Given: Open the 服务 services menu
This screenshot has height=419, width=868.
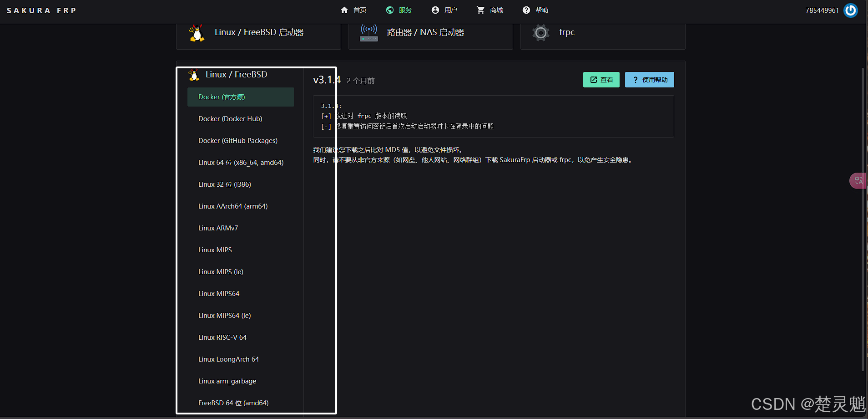Looking at the screenshot, I should [399, 10].
